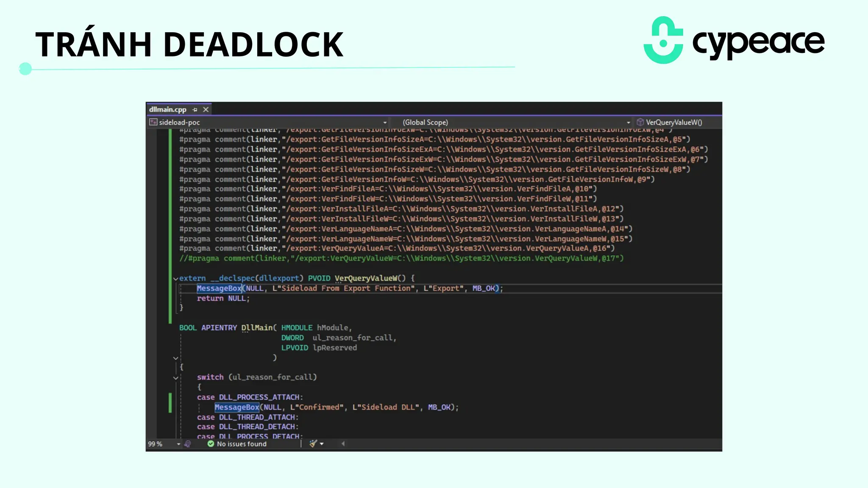Click the pragma line exporting VerFindFileA
The width and height of the screenshot is (868, 488).
[388, 189]
